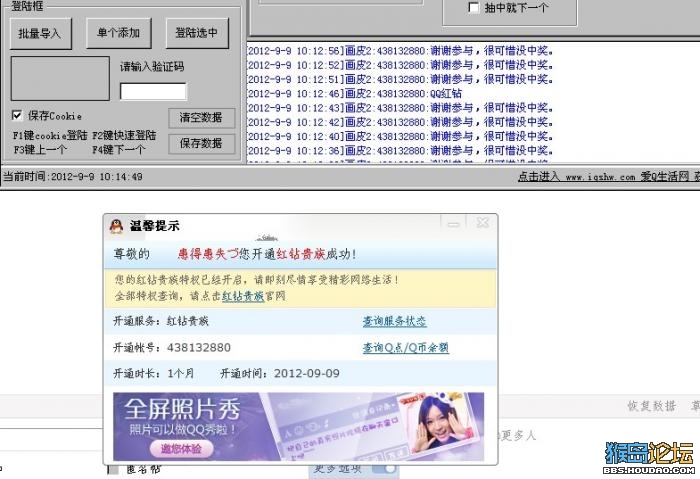
Task: Click the 保存数据 button
Action: click(x=201, y=144)
